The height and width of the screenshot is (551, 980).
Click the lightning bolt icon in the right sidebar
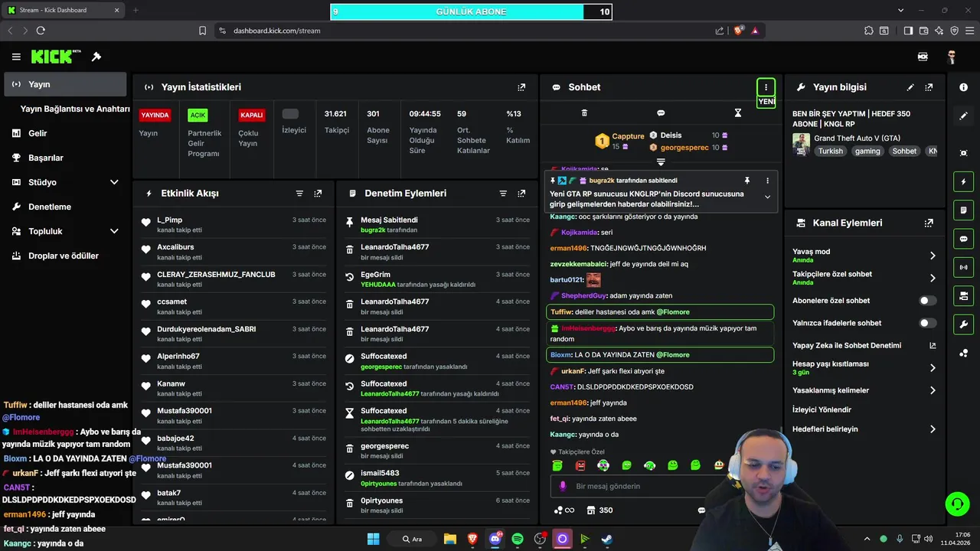[x=964, y=182]
